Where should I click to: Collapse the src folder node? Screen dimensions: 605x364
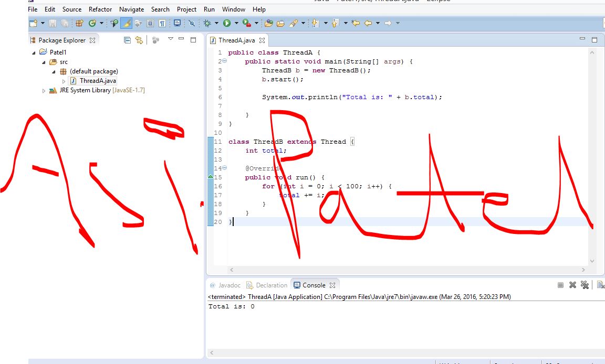[x=44, y=62]
